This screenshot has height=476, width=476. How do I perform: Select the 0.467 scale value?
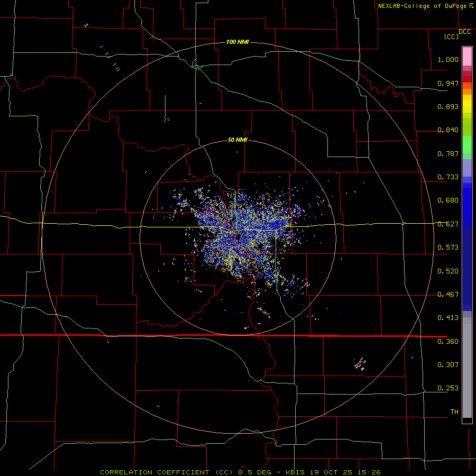click(x=448, y=295)
